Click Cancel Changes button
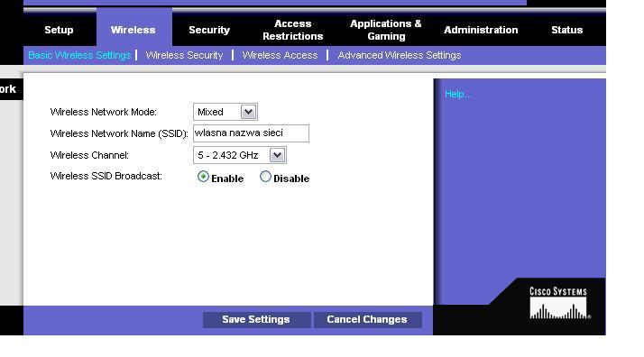 367,320
